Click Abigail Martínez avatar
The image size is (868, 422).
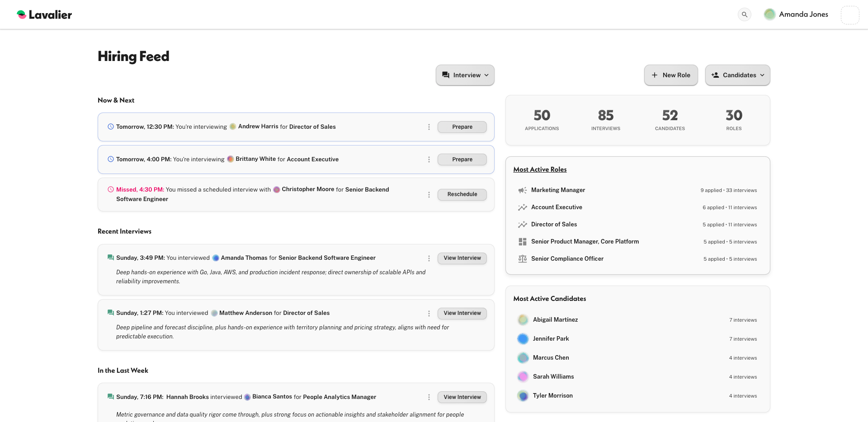tap(523, 320)
